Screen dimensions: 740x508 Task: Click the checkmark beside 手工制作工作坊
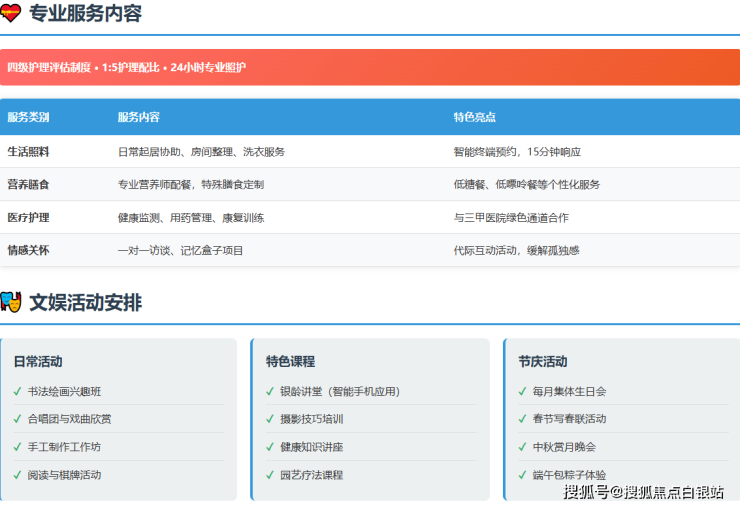point(17,447)
